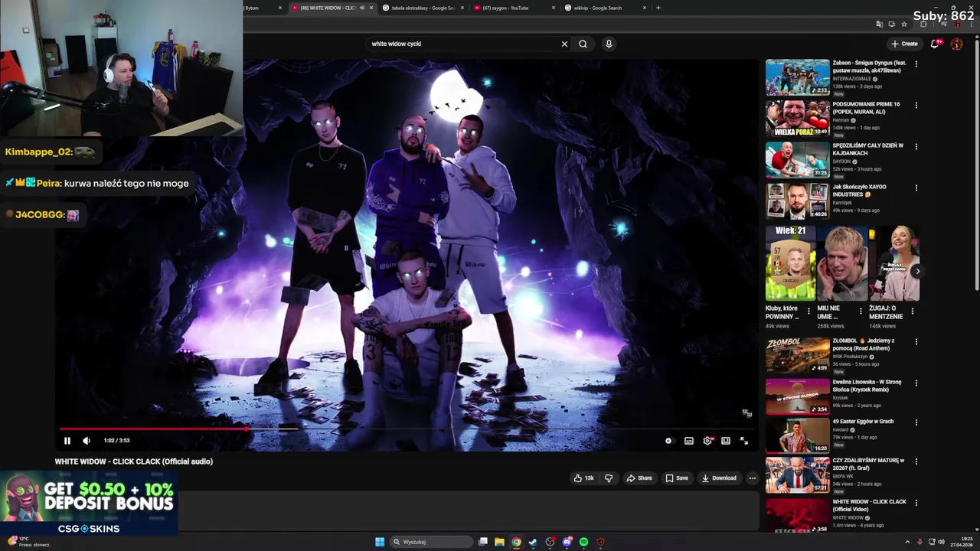The height and width of the screenshot is (551, 980).
Task: Open more options for Żabson video
Action: (916, 64)
